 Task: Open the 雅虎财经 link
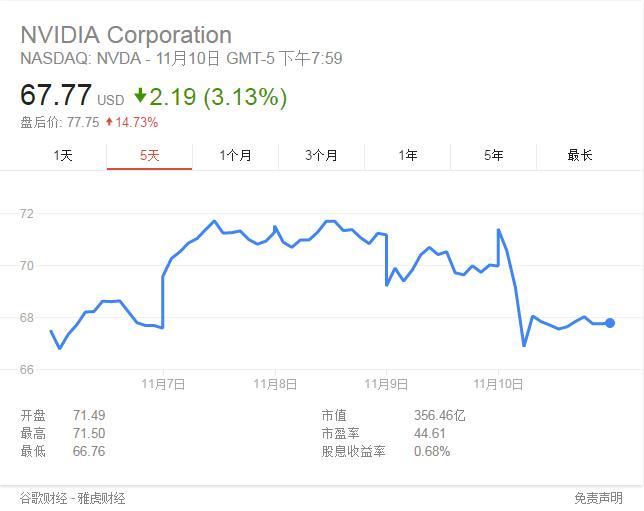click(101, 498)
